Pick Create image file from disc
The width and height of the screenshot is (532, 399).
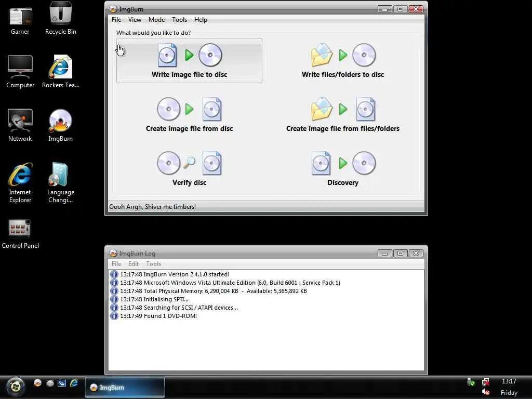pos(189,115)
